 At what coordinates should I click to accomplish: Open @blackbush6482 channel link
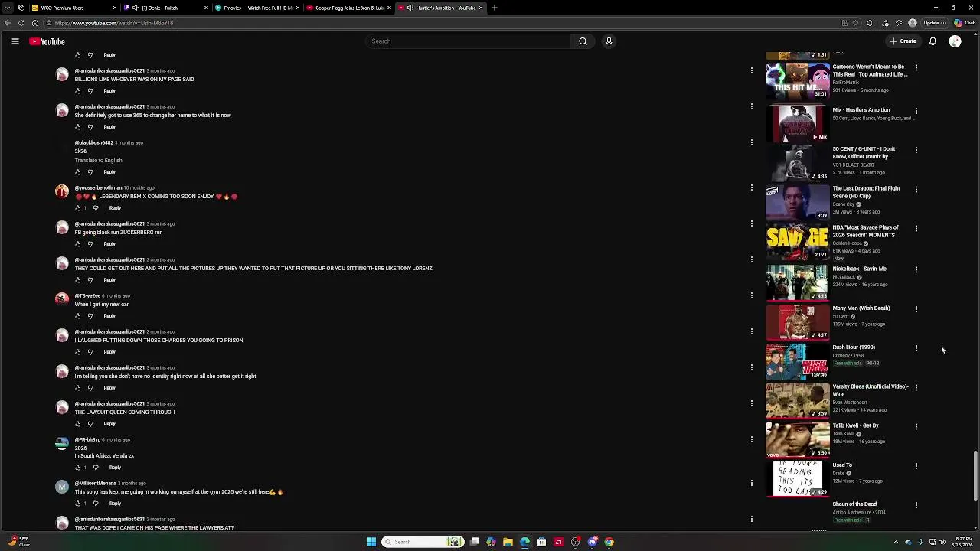93,142
